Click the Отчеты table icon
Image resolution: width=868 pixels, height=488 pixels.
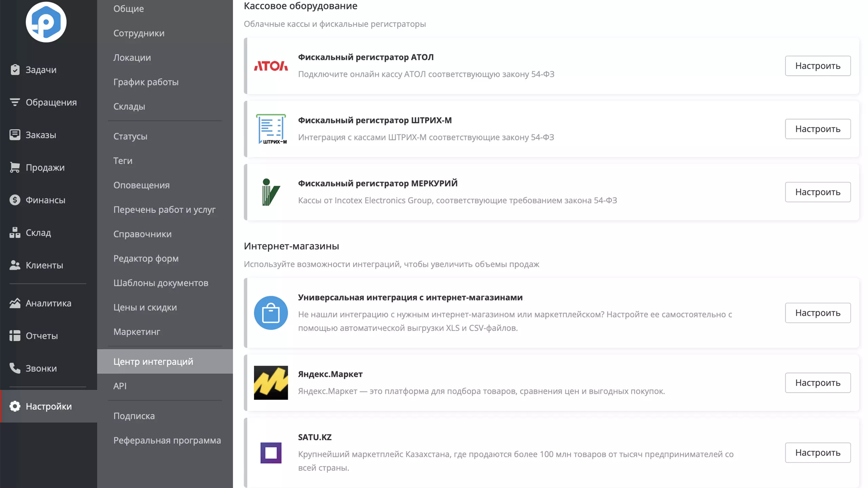pos(15,335)
